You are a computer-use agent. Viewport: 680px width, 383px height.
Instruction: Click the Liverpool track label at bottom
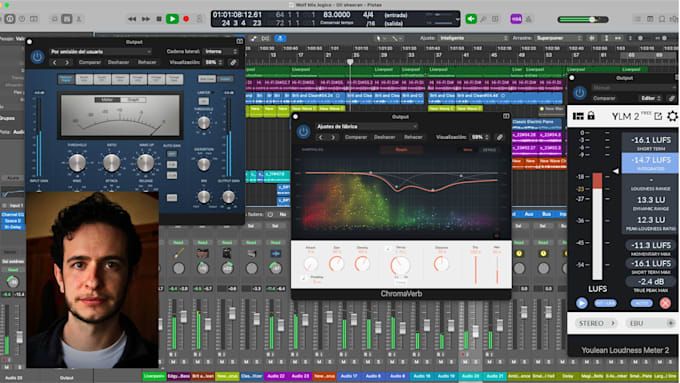tap(154, 376)
